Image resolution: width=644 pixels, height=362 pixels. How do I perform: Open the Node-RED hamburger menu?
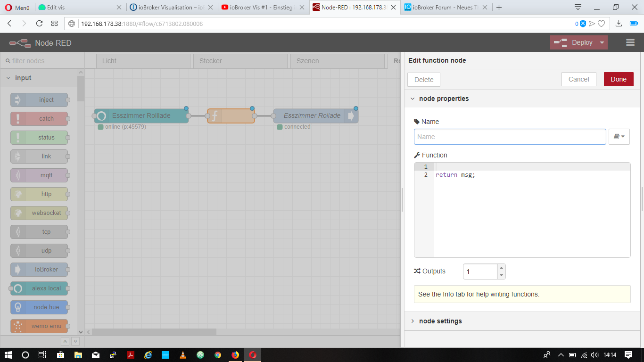click(630, 42)
